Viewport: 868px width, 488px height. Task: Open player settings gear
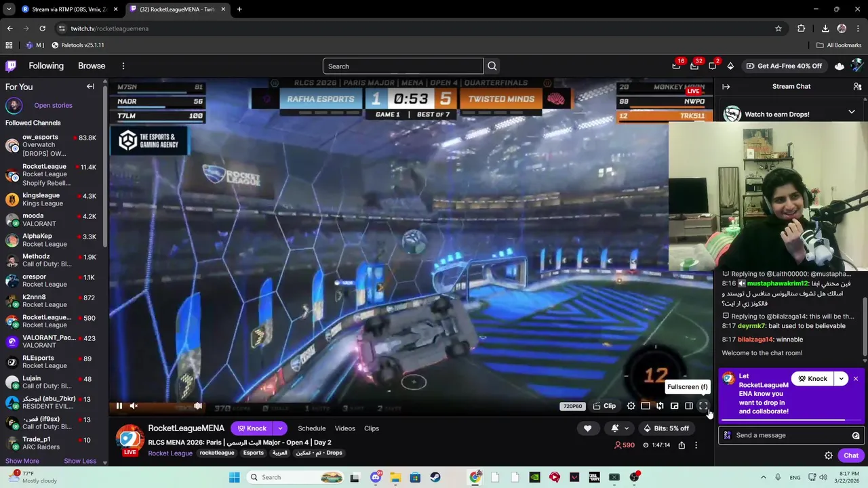point(631,406)
